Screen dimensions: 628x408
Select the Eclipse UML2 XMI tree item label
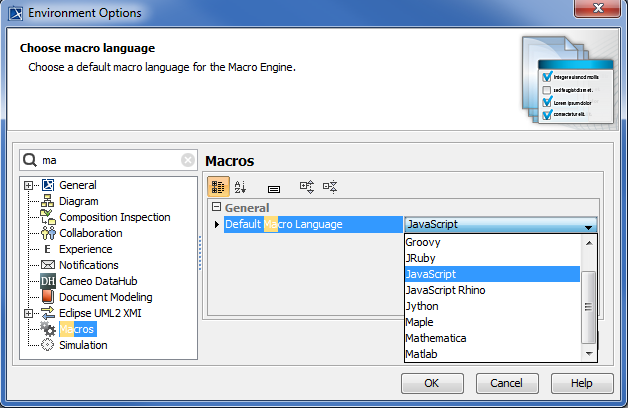(100, 313)
